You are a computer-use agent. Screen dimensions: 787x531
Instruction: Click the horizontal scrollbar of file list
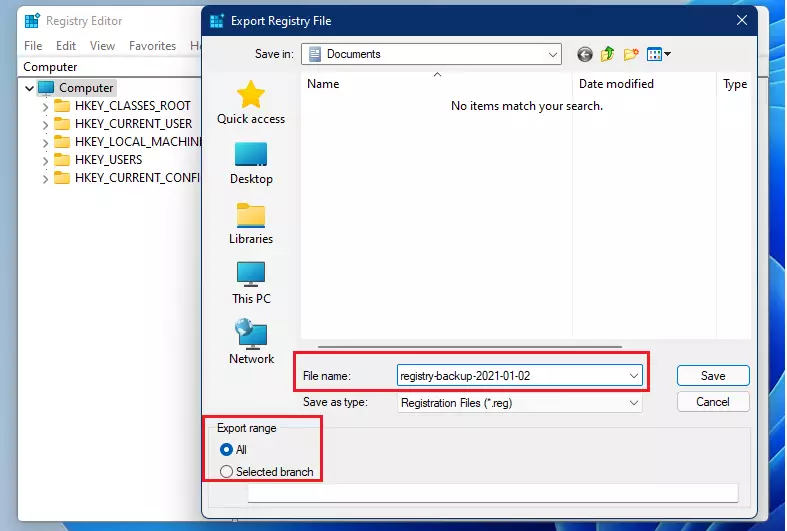coord(470,346)
